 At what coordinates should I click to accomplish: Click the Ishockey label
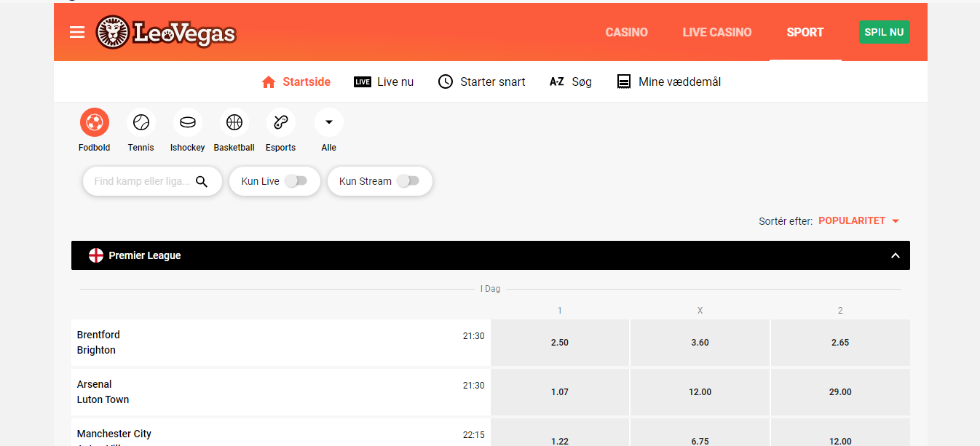[x=188, y=148]
